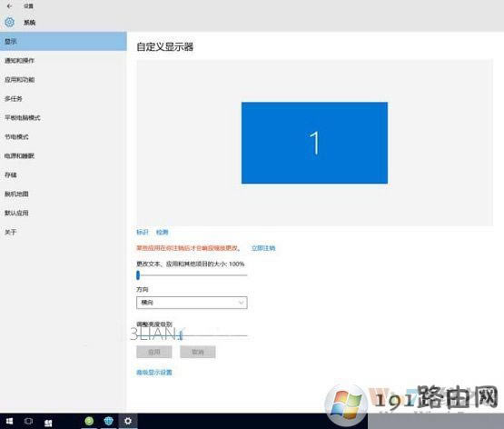Open the 方向 dropdown showing 横向
The height and width of the screenshot is (429, 504).
tap(192, 303)
